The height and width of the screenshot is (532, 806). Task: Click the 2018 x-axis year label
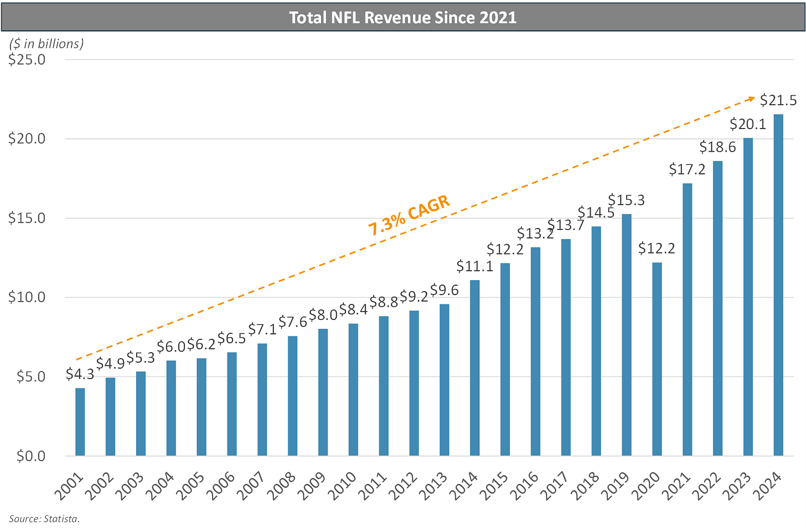click(x=585, y=486)
